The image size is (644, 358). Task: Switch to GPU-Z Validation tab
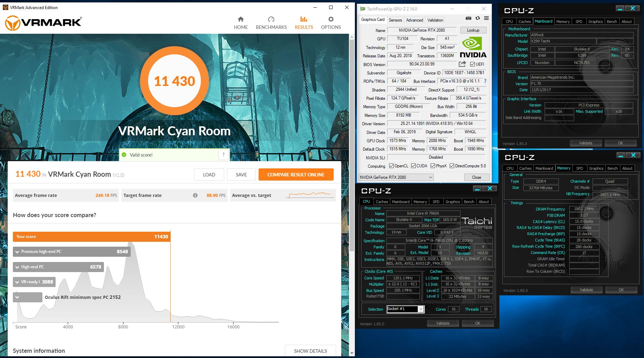pos(435,20)
